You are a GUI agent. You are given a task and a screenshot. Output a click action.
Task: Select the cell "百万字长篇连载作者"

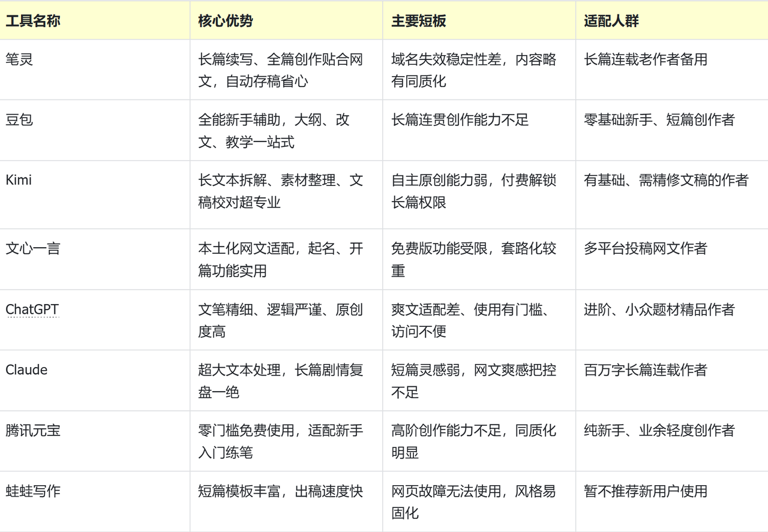pos(672,380)
